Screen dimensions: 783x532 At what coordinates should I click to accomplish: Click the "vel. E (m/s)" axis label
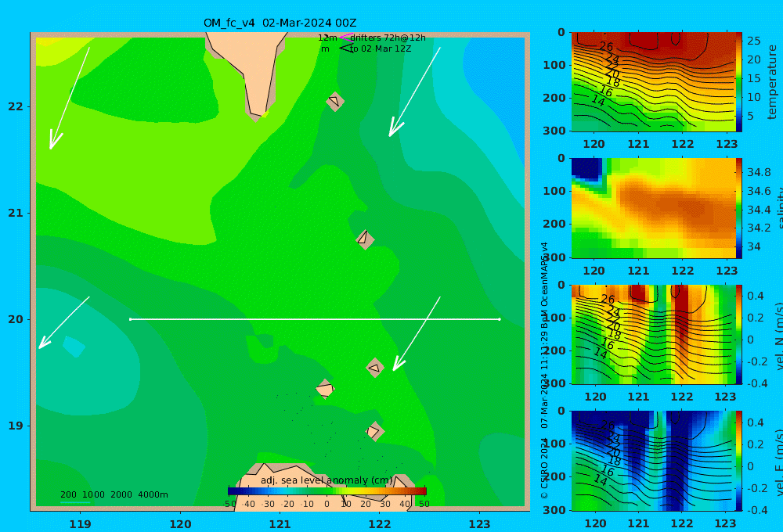pos(778,462)
